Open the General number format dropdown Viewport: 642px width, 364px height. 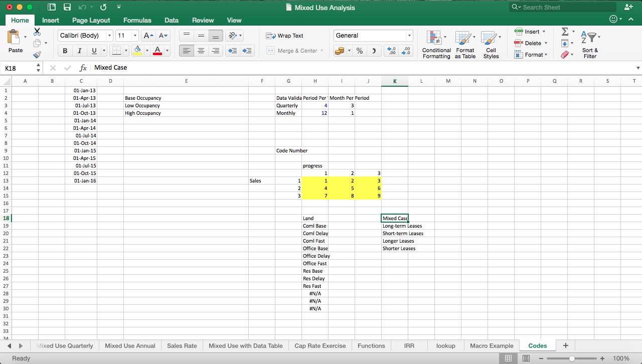pyautogui.click(x=409, y=36)
